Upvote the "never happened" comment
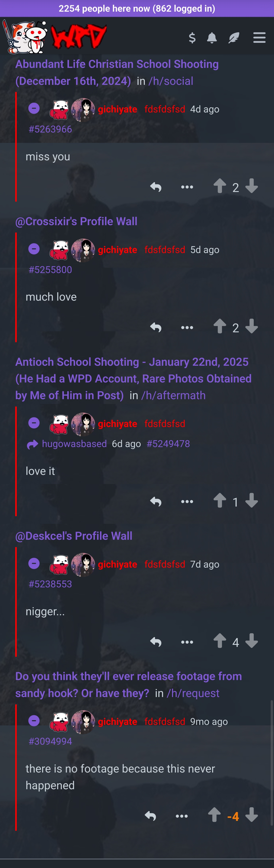Viewport: 274px width, 868px height. [214, 815]
